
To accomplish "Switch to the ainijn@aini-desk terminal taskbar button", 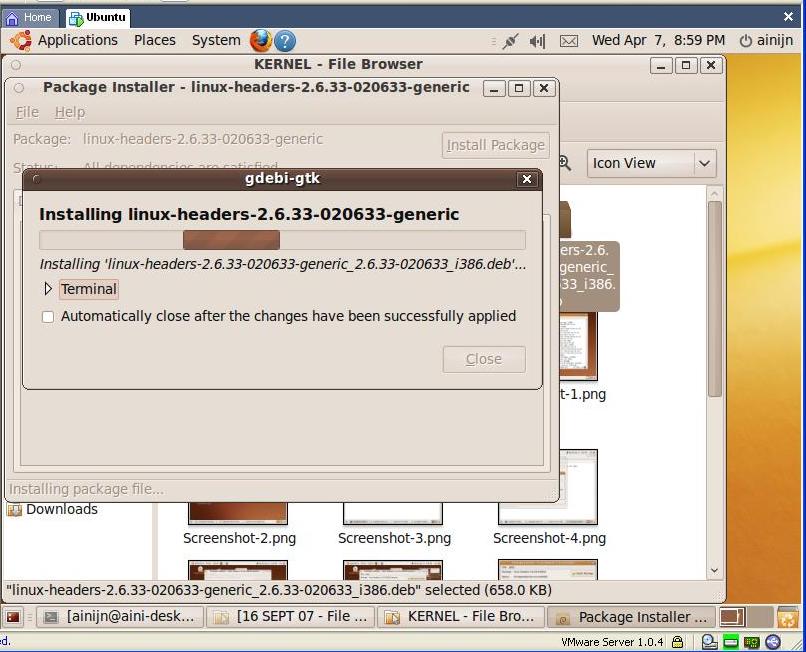I will coord(121,617).
